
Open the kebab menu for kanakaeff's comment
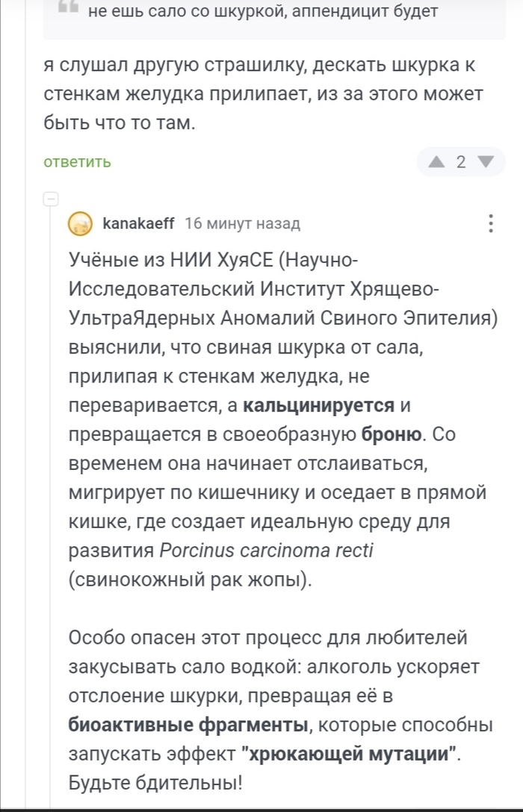click(x=489, y=221)
